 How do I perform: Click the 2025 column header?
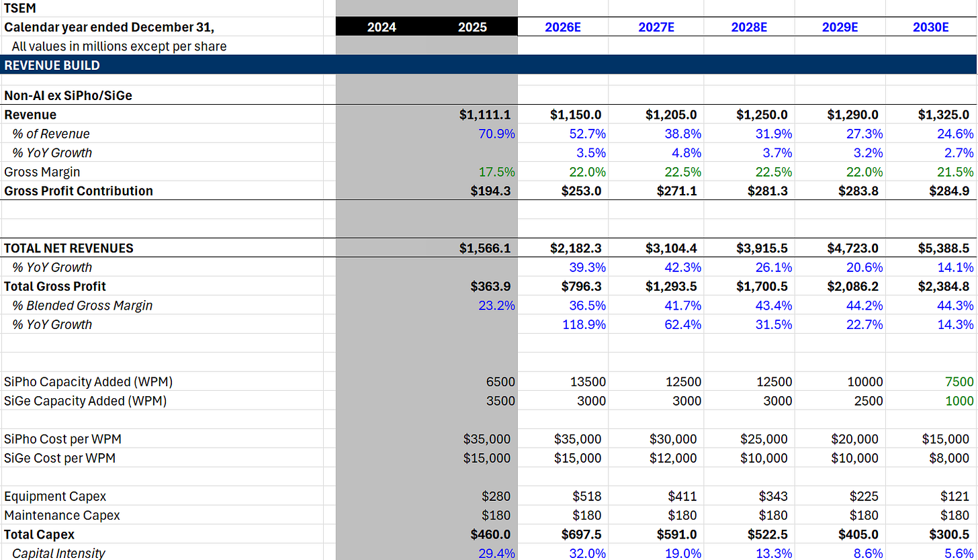pos(473,27)
